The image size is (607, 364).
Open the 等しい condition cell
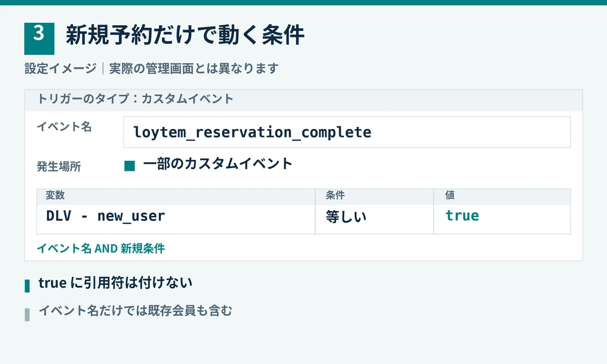(x=374, y=219)
